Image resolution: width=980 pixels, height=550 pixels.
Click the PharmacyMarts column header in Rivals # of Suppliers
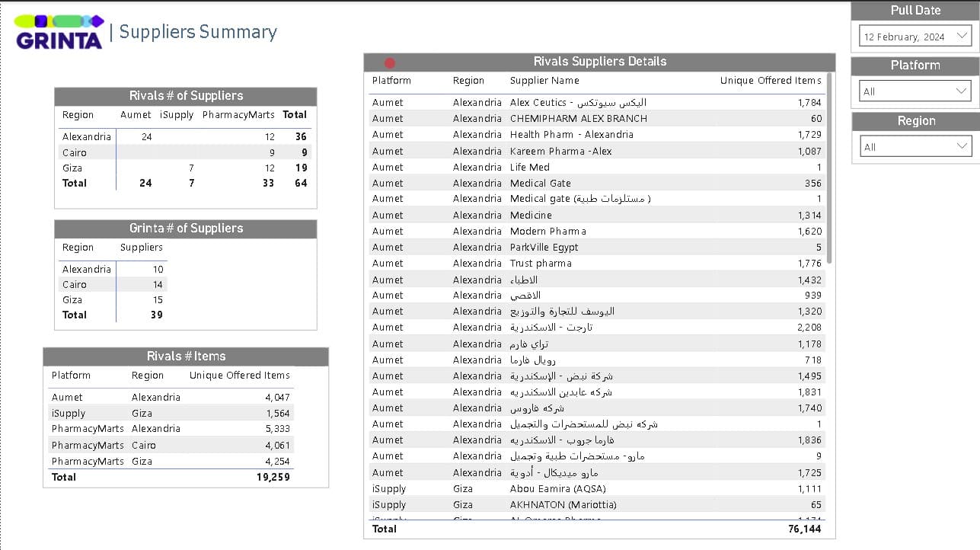coord(238,115)
